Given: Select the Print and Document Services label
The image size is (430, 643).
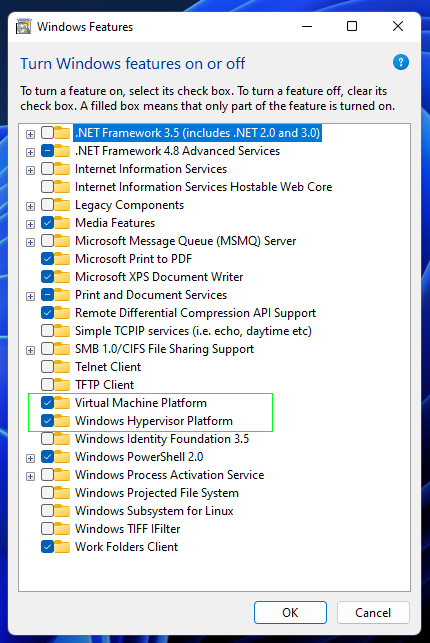Looking at the screenshot, I should 151,295.
